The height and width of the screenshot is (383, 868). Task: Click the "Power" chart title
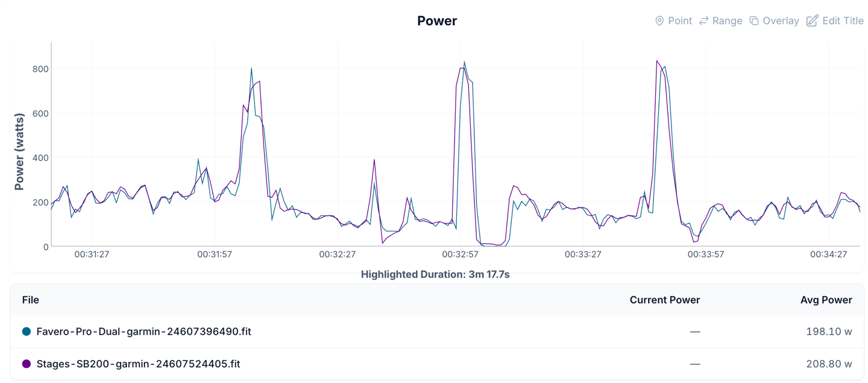(437, 21)
